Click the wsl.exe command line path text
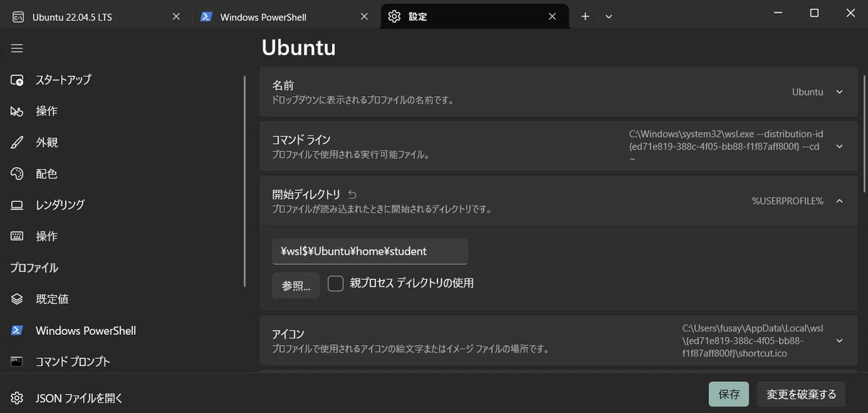This screenshot has height=413, width=868. point(726,146)
